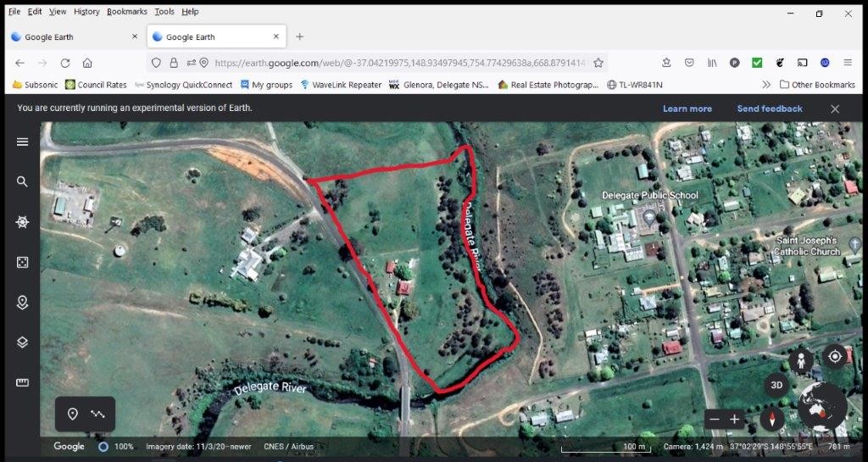868x462 pixels.
Task: Open the Projects pin icon in sidebar
Action: [x=22, y=303]
